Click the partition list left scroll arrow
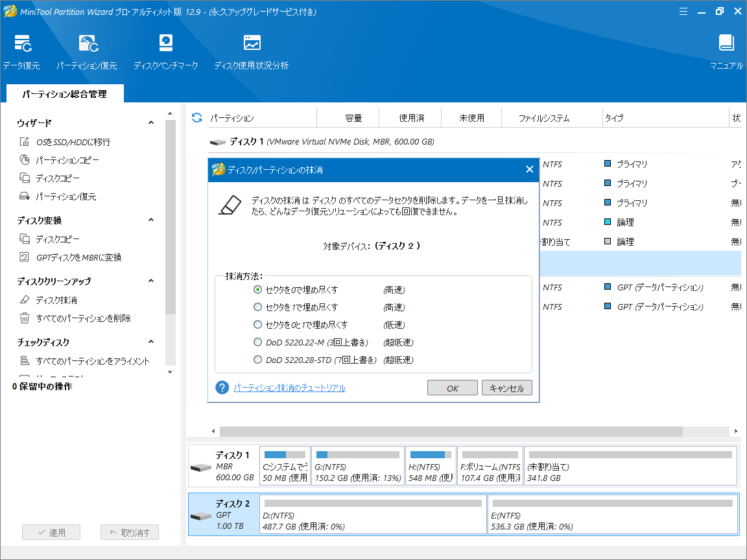Image resolution: width=747 pixels, height=560 pixels. [213, 432]
